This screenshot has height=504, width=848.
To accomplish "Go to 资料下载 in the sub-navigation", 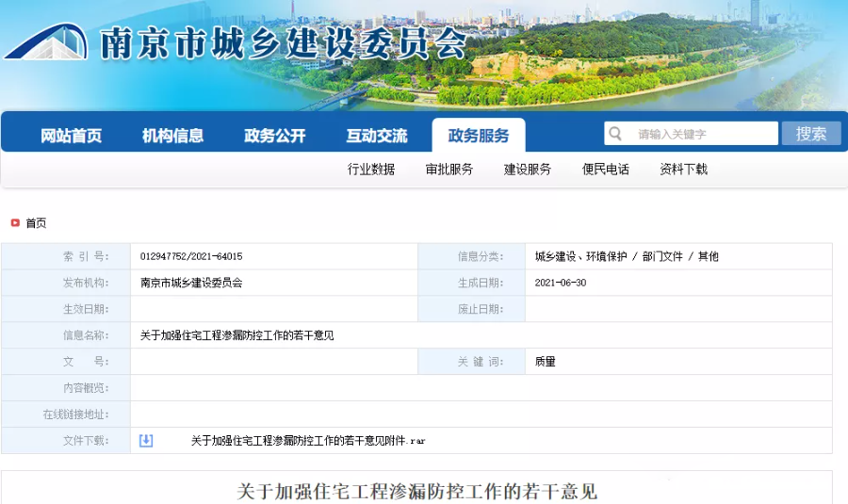I will 684,170.
